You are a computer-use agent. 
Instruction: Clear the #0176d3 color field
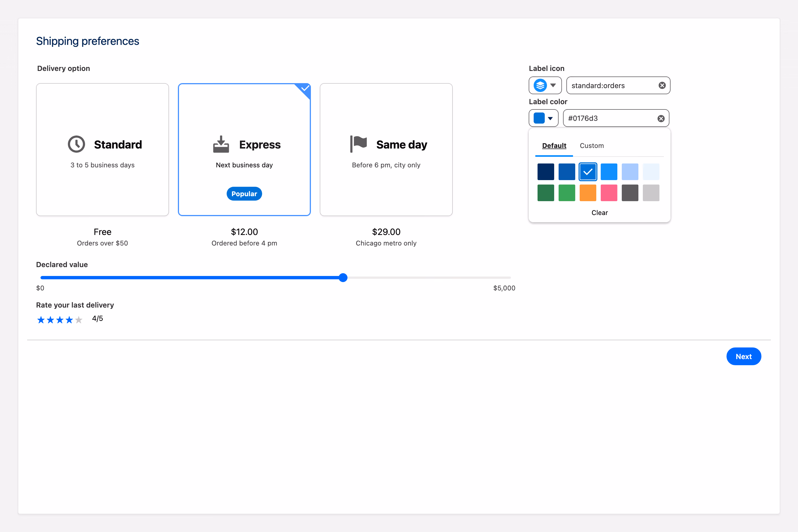661,118
